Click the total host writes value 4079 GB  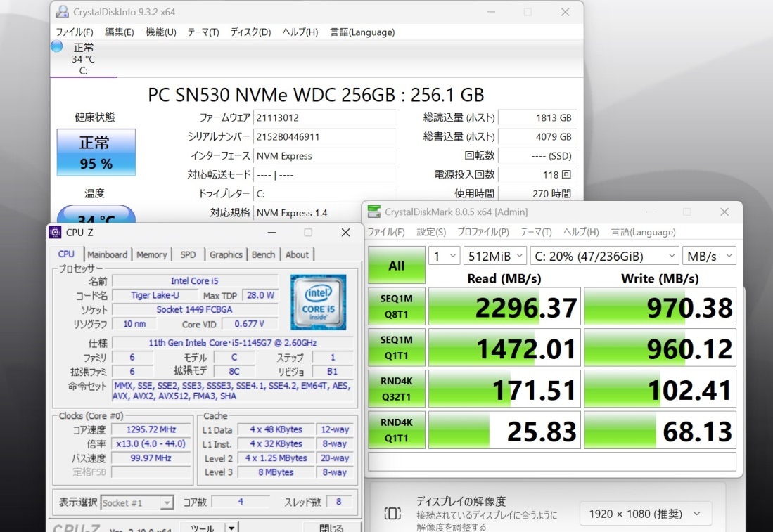pos(537,137)
